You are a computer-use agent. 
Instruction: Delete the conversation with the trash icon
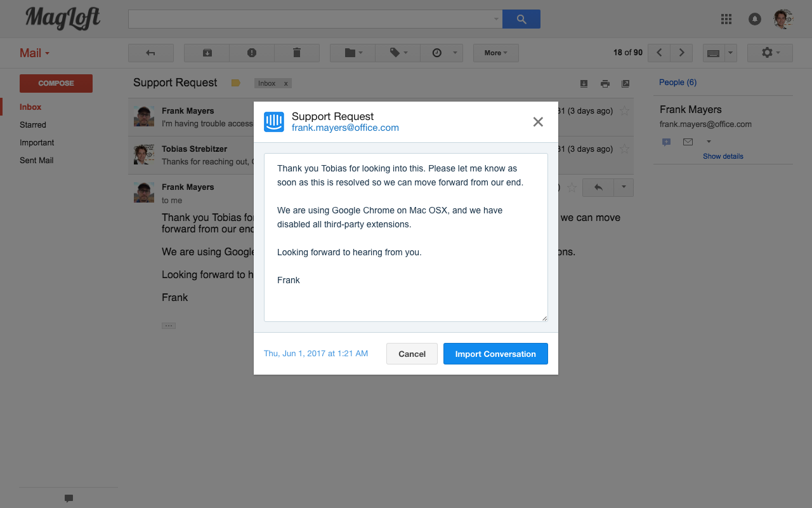tap(297, 53)
